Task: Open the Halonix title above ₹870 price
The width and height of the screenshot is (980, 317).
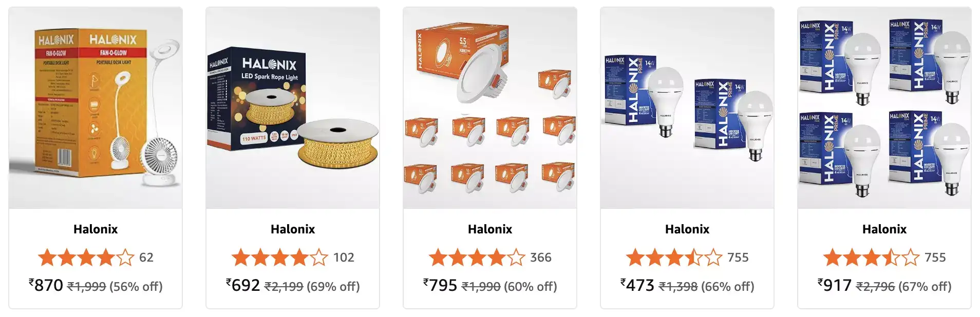Action: [x=96, y=229]
